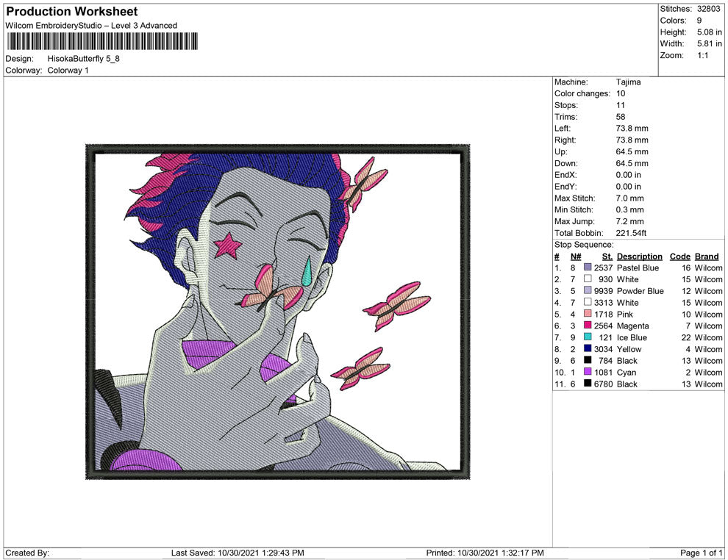
Task: Click the Page 1 of 1 indicator
Action: click(x=701, y=553)
